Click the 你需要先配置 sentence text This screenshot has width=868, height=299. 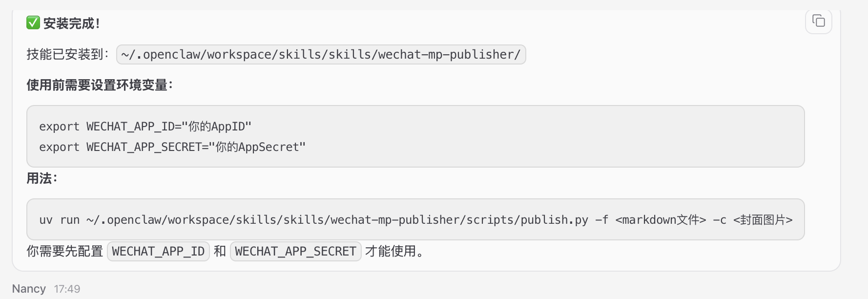pyautogui.click(x=65, y=251)
